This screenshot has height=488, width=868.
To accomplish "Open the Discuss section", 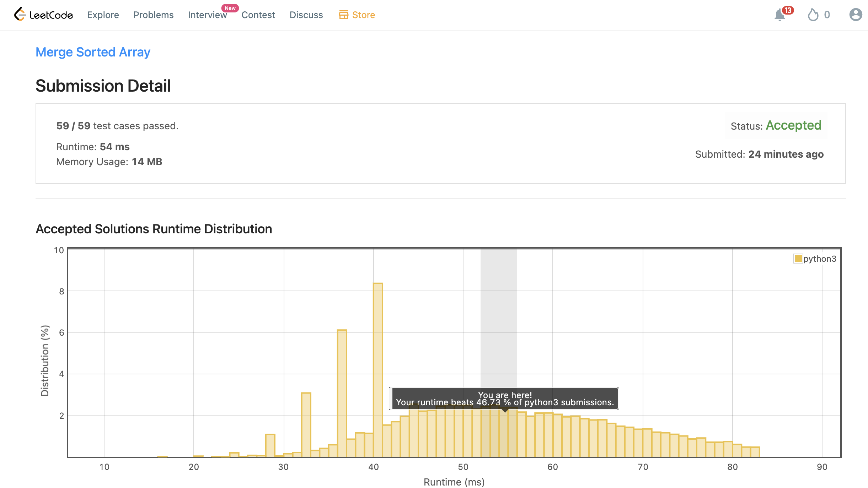I will coord(306,15).
